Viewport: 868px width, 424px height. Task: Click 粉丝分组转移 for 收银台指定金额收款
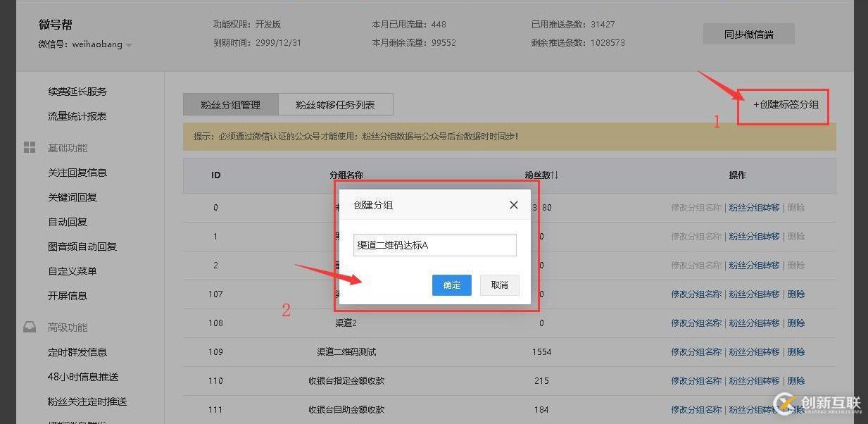point(754,380)
